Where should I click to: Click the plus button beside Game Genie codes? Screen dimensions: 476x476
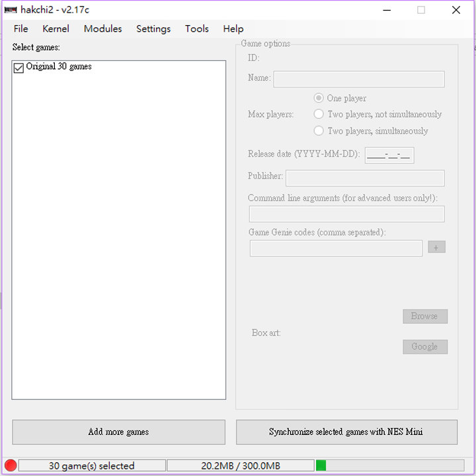[x=436, y=247]
